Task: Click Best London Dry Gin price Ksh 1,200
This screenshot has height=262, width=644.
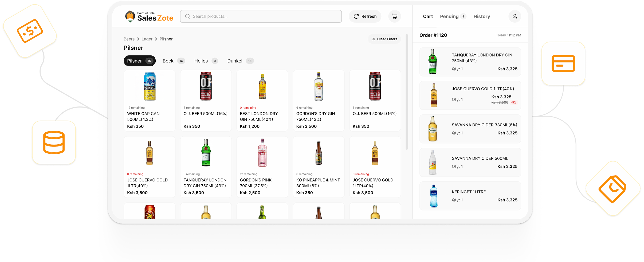Action: point(250,126)
